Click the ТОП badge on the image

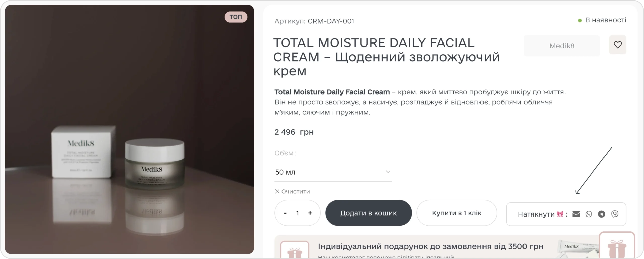[236, 17]
